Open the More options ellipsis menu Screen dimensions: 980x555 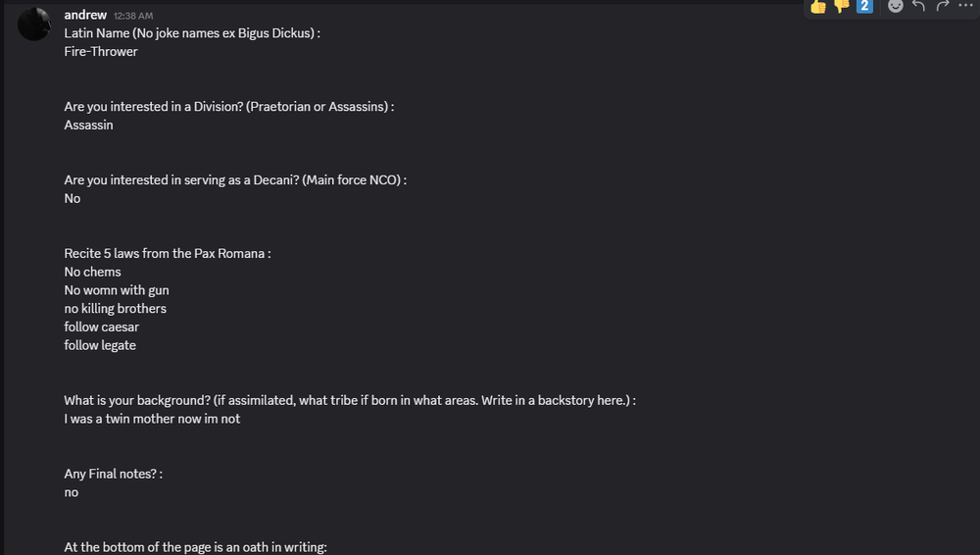pyautogui.click(x=965, y=6)
